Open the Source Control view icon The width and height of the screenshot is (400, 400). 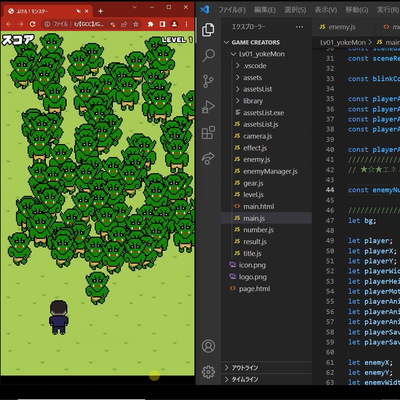click(208, 81)
